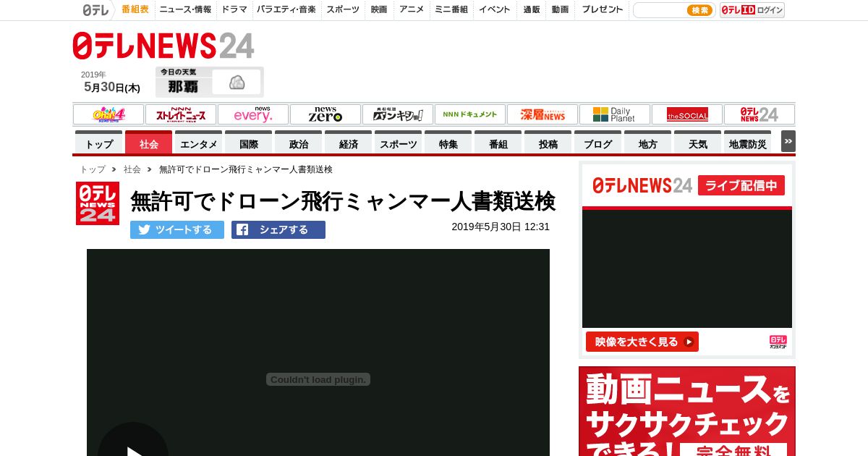
Task: Click the トップ breadcrumb link
Action: 93,169
